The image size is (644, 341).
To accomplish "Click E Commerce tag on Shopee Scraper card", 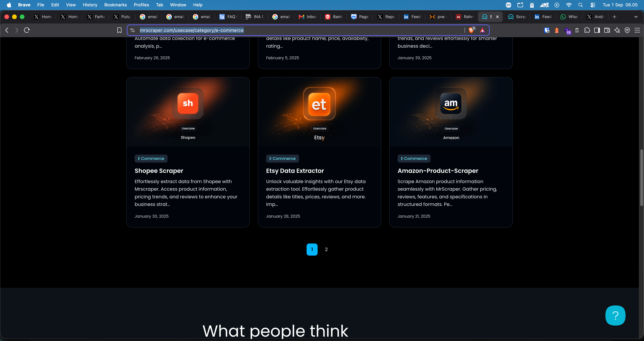I will click(x=151, y=158).
